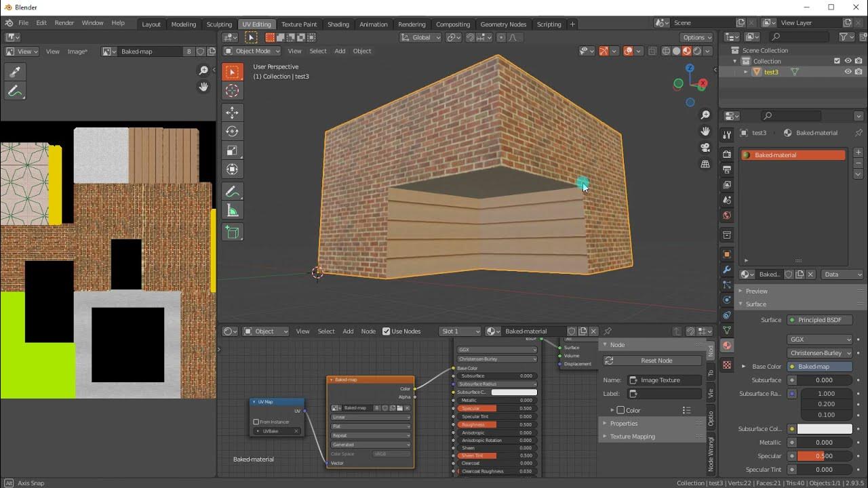The width and height of the screenshot is (868, 488).
Task: Click the viewport pan hand gizmo
Action: tap(705, 131)
